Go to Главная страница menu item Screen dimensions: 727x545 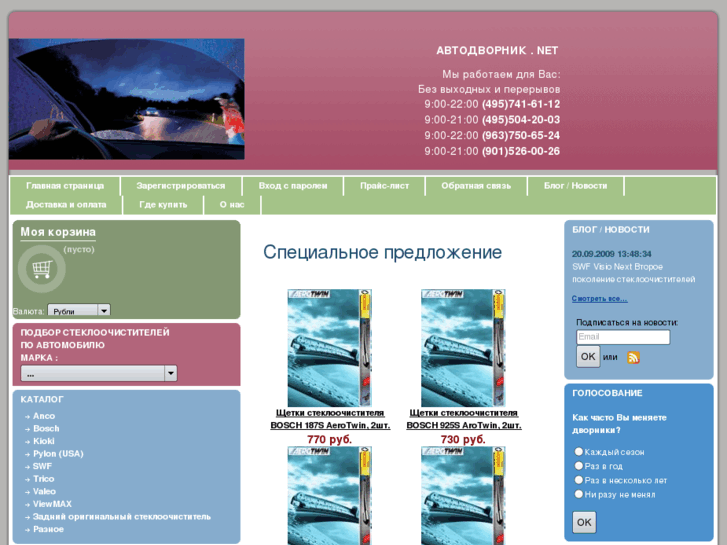click(x=65, y=186)
